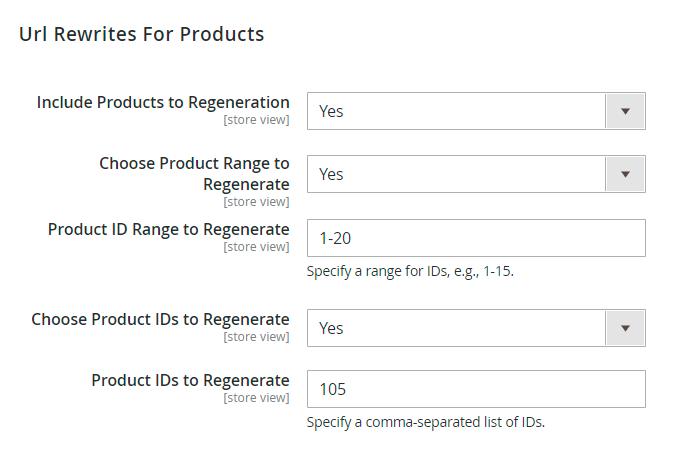Click the arrow on Choose Product IDs dropdown
This screenshot has width=680, height=451.
click(x=625, y=328)
